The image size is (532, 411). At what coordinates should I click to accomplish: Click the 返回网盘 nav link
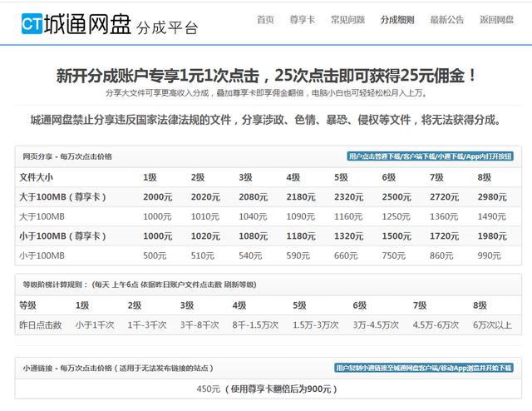coord(496,20)
